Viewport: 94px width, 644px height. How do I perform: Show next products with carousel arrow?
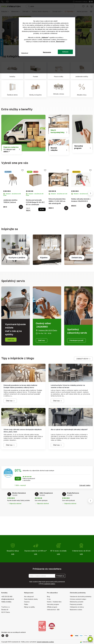[x=91, y=193]
